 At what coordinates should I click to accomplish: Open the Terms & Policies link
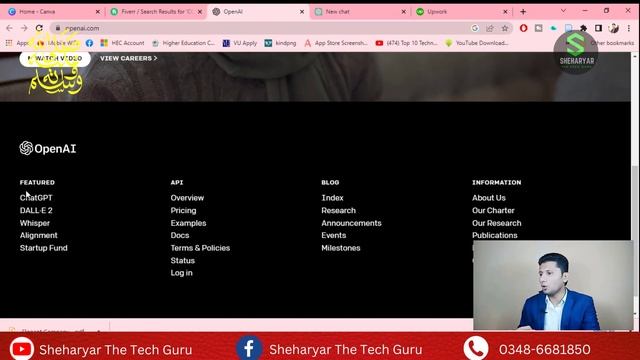(x=200, y=248)
